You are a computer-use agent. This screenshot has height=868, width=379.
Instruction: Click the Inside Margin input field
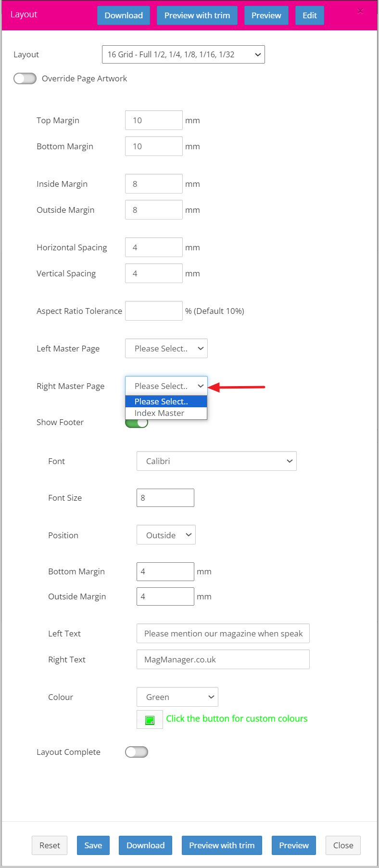[154, 184]
